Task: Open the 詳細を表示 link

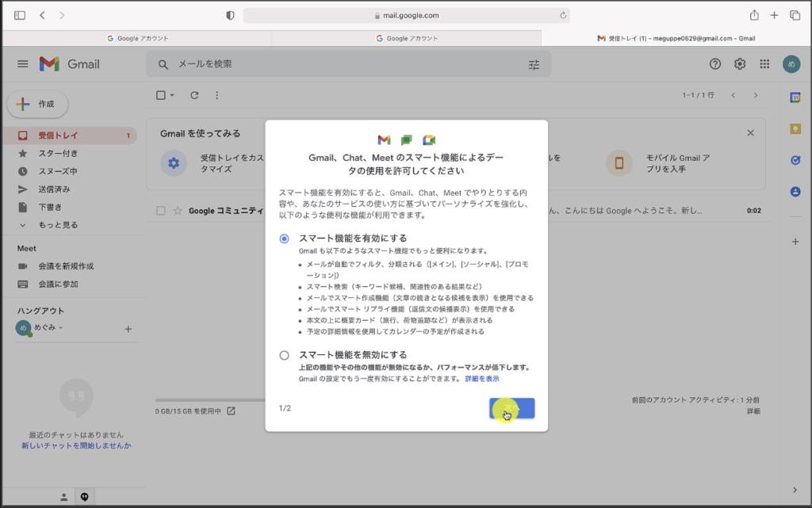Action: pos(482,379)
